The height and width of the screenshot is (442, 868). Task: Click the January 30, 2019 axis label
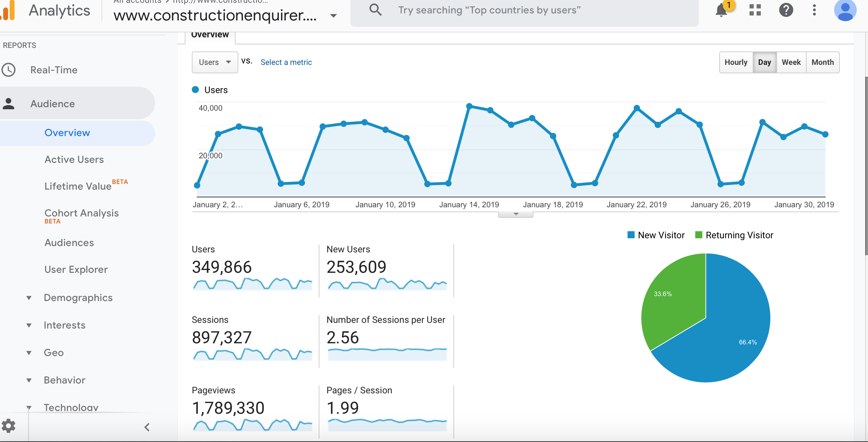click(x=804, y=205)
